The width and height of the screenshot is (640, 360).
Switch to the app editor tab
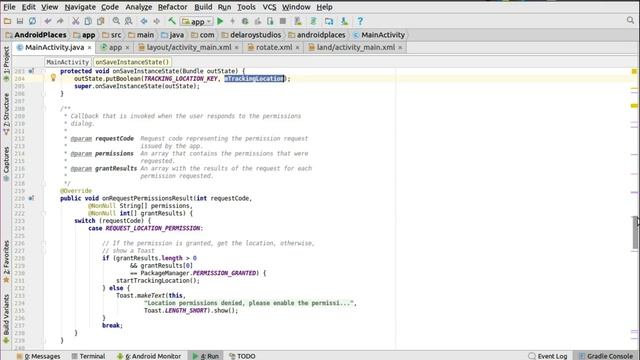(x=115, y=47)
